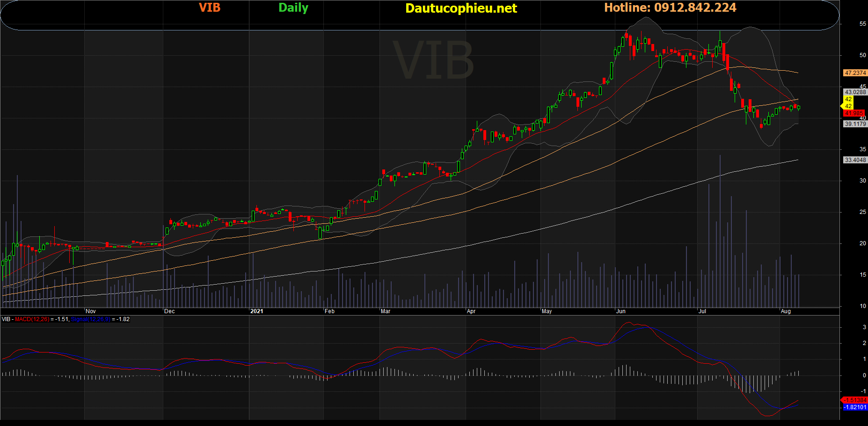Image resolution: width=868 pixels, height=426 pixels.
Task: Open the Dautucophieu.net header link
Action: (461, 8)
